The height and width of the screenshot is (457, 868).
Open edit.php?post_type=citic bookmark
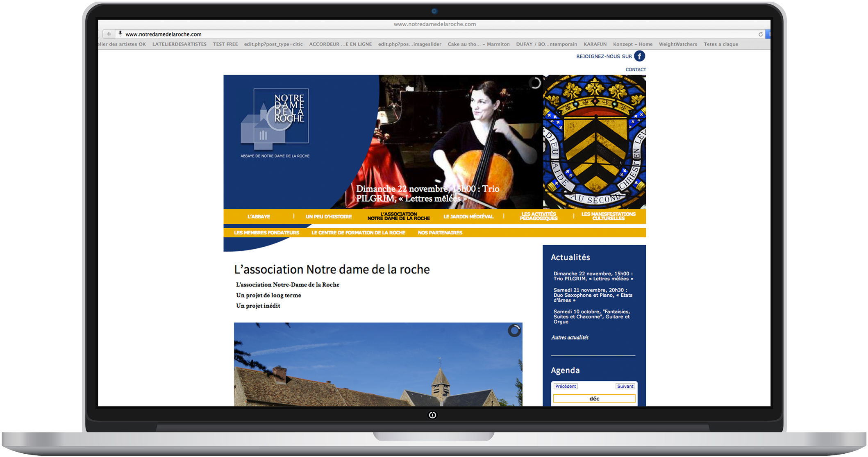pyautogui.click(x=273, y=44)
